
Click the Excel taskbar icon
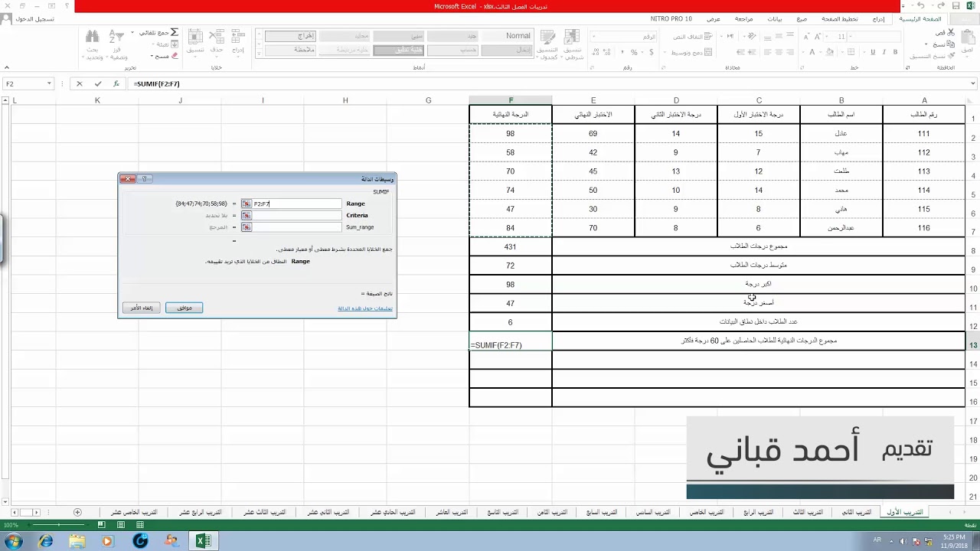coord(203,541)
